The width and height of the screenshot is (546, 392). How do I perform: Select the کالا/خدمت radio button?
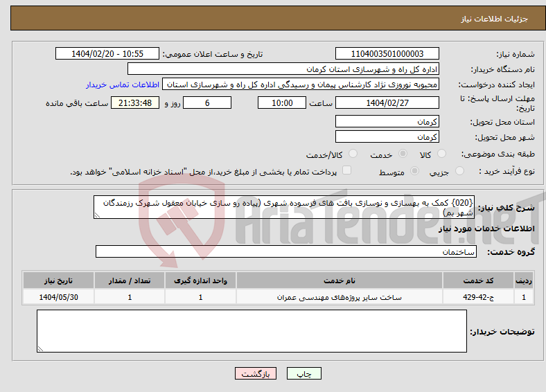[353, 154]
